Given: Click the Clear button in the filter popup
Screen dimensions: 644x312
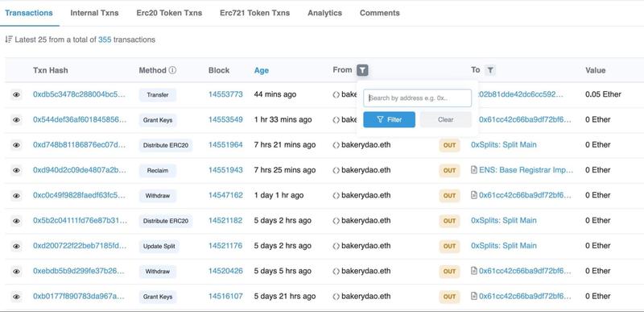Looking at the screenshot, I should click(x=446, y=119).
